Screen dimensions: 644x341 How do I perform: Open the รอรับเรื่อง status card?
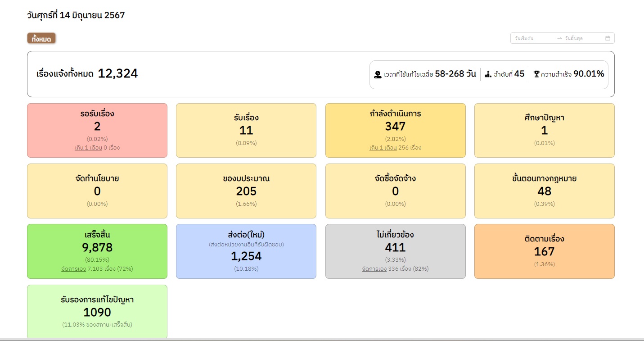97,130
